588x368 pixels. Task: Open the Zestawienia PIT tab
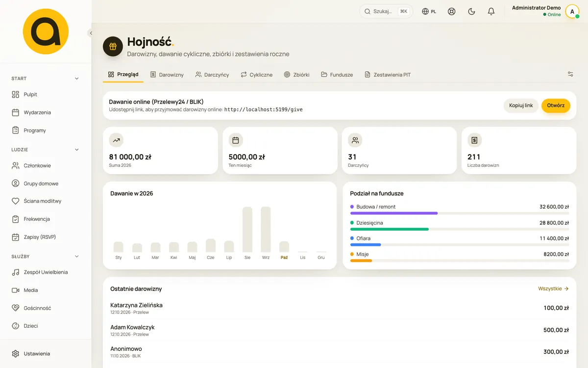[388, 75]
